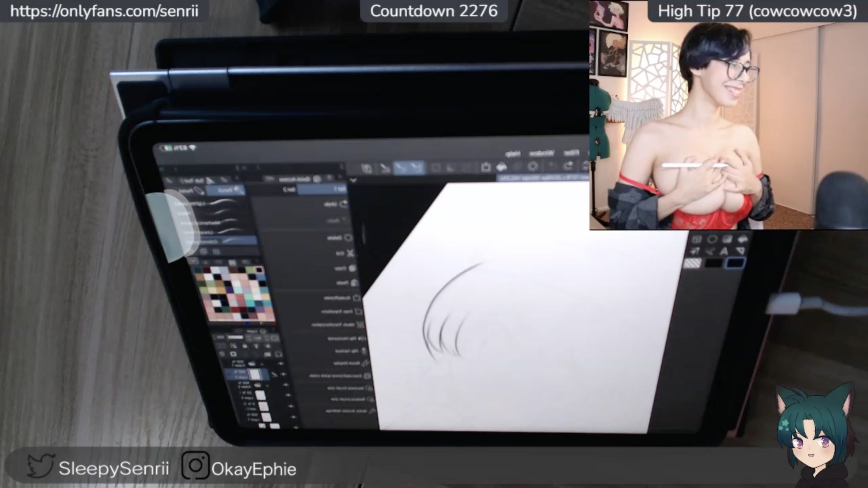
Task: Collapse the panel with the chevron arrow
Action: 353,180
